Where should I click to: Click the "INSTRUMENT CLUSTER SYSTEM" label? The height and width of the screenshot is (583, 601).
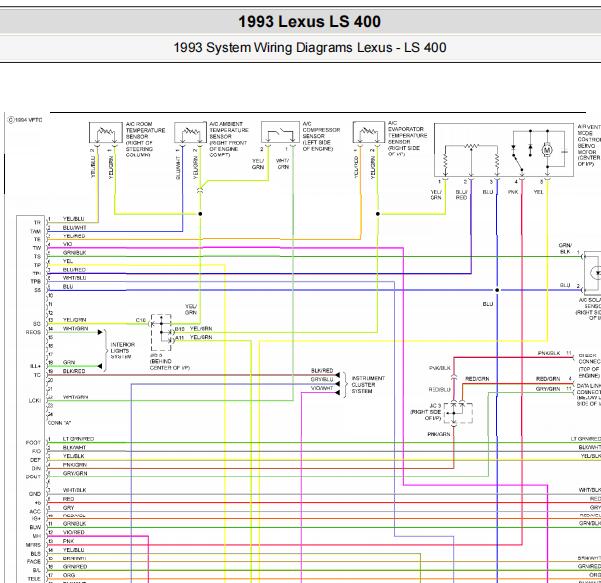368,384
